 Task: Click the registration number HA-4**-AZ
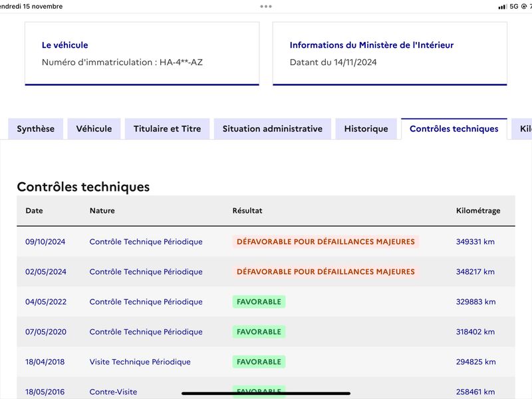tap(181, 63)
